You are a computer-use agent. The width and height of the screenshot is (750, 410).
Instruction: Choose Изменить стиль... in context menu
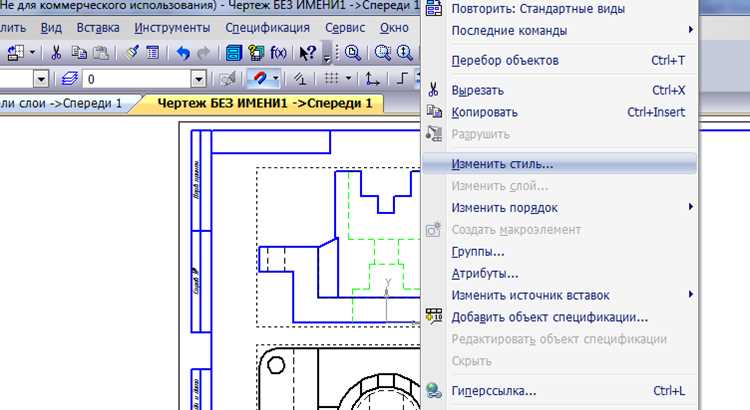pos(560,164)
